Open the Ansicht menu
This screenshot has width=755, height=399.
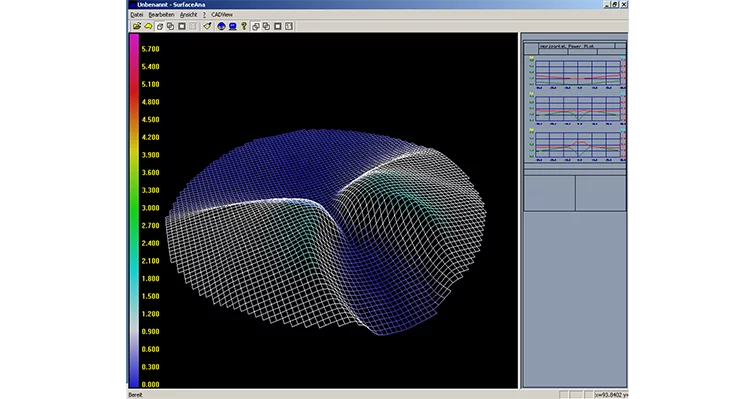(189, 15)
